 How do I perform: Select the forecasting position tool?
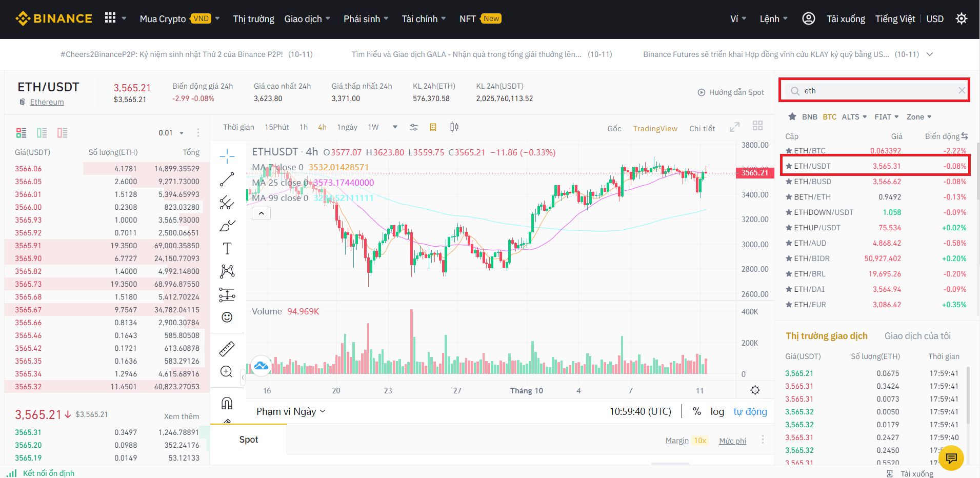click(227, 294)
